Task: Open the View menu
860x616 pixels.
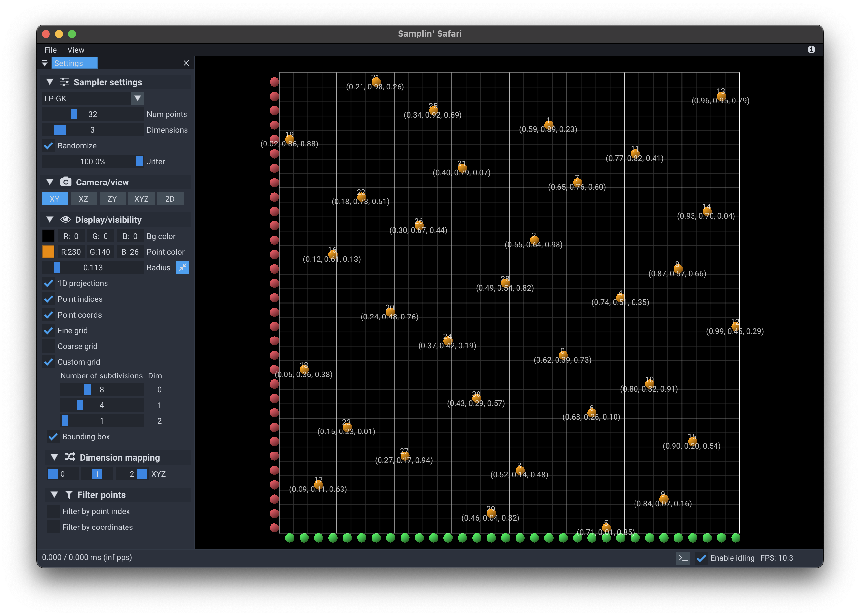Action: [x=75, y=50]
